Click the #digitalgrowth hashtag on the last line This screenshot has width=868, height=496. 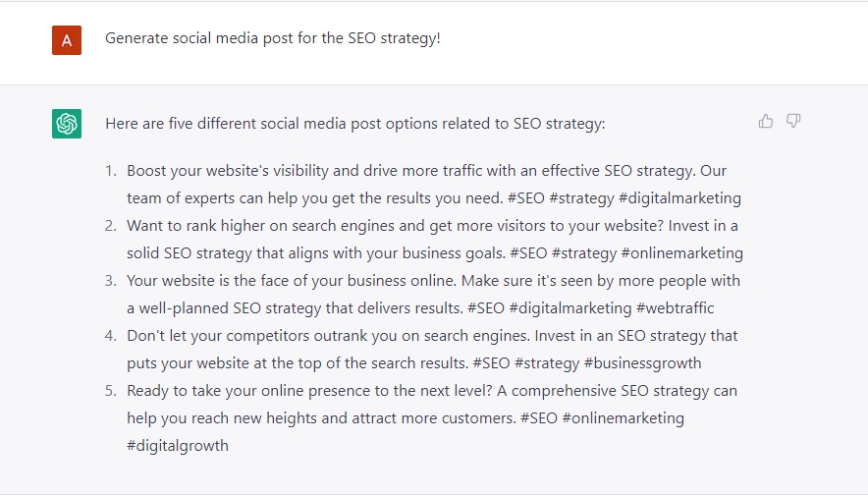click(178, 446)
